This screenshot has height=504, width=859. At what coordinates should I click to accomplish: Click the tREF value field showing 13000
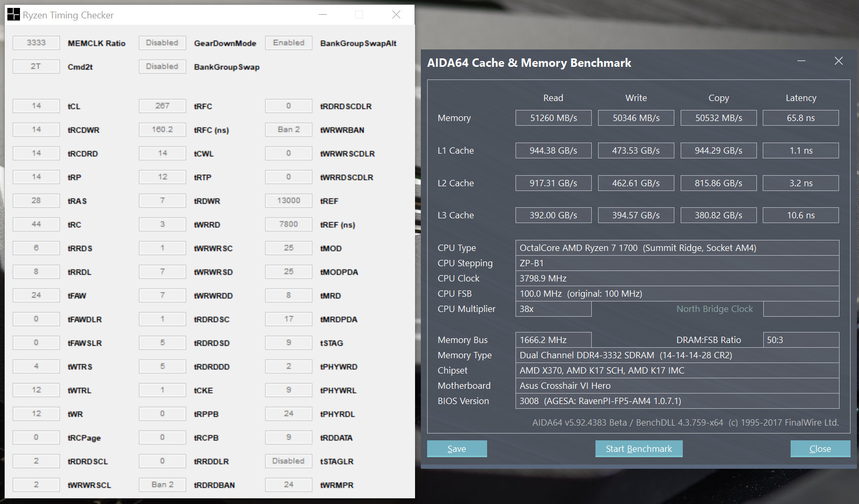(x=289, y=200)
